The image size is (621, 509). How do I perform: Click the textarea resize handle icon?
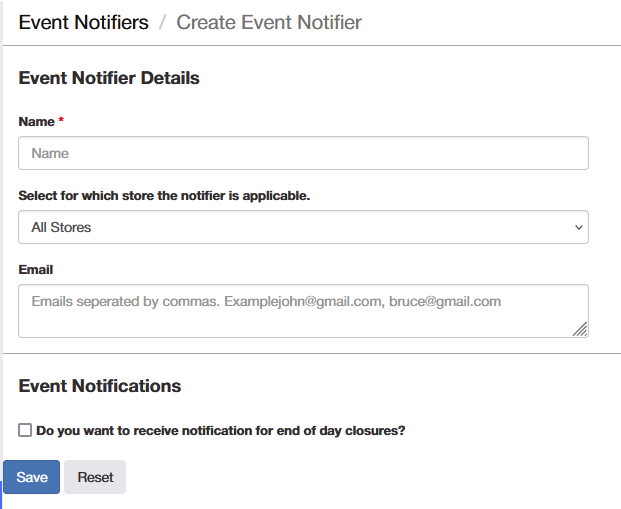(581, 330)
